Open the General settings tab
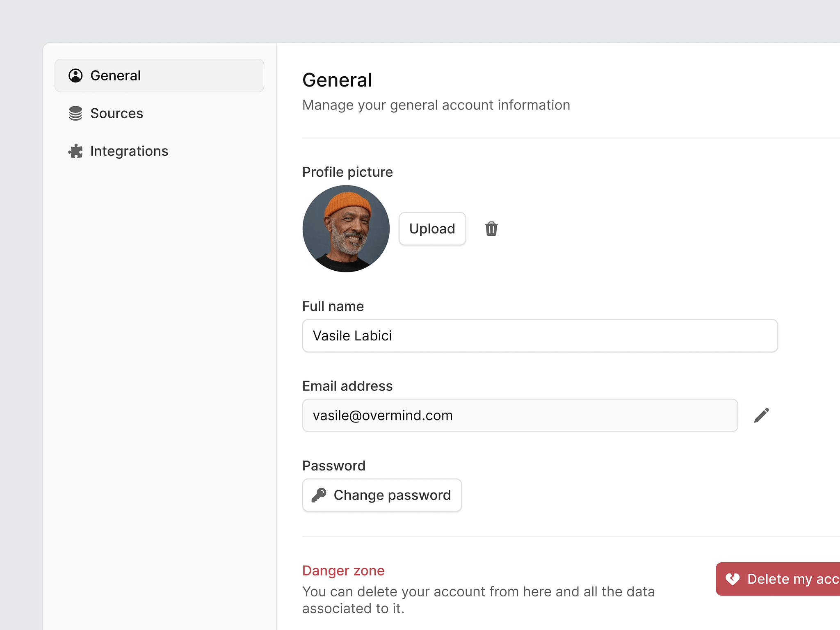Image resolution: width=840 pixels, height=630 pixels. (159, 75)
